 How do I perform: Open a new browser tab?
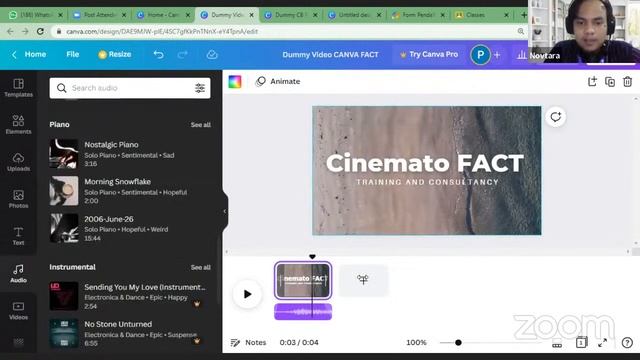tap(523, 15)
